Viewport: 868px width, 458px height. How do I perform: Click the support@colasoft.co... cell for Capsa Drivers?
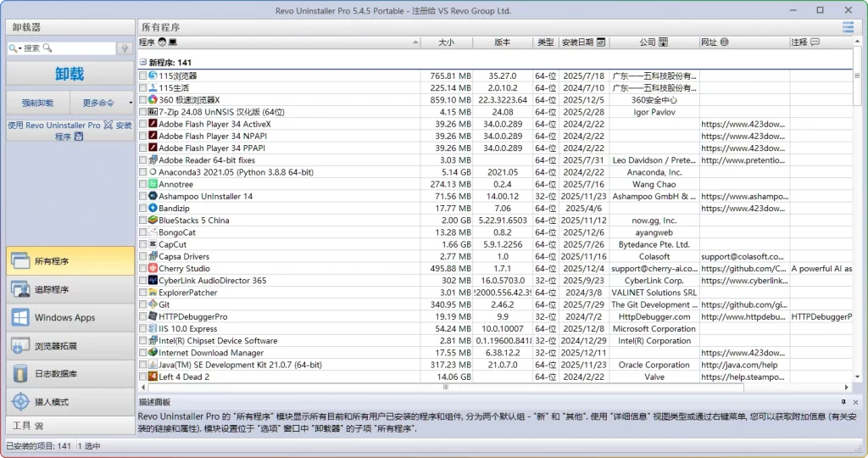(x=743, y=256)
